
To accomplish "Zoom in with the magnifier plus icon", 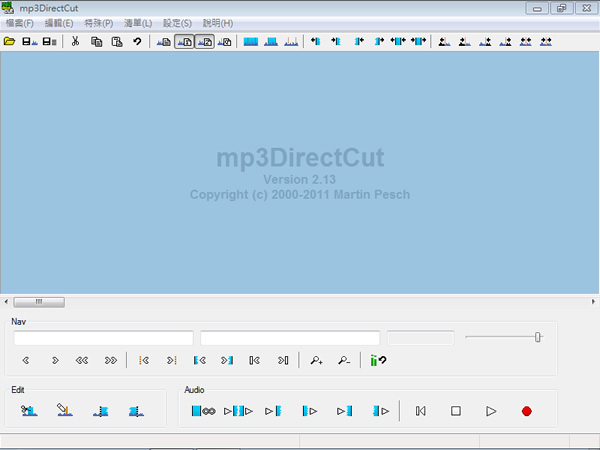I will coord(317,360).
